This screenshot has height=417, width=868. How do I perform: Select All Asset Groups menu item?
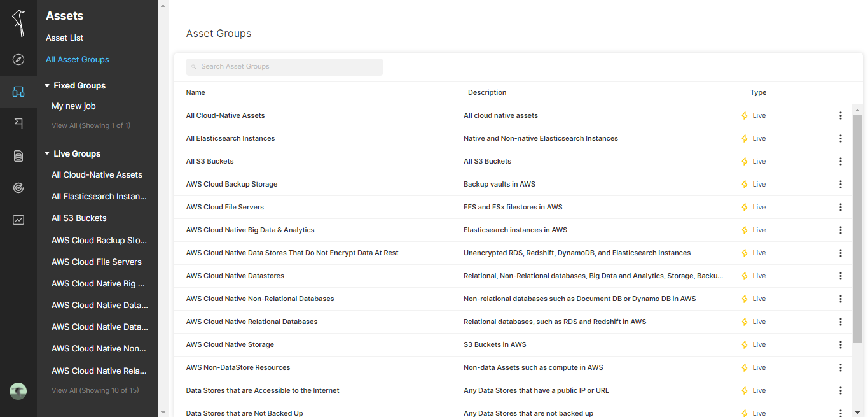(78, 59)
